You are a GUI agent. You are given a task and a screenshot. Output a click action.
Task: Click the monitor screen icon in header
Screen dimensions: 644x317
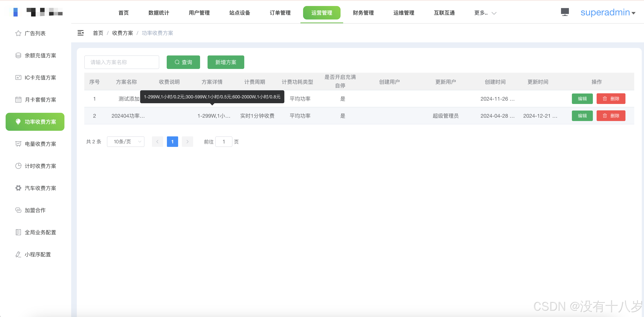point(565,12)
